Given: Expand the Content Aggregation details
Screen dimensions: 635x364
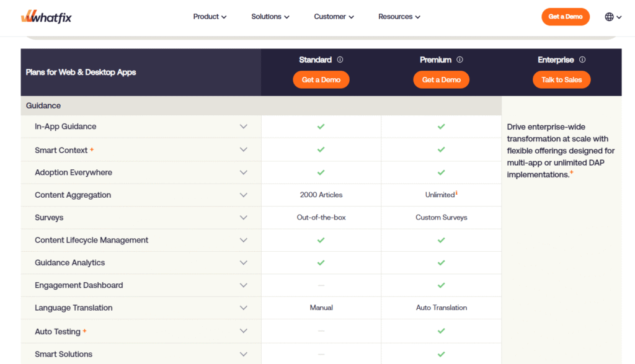Looking at the screenshot, I should (x=243, y=195).
